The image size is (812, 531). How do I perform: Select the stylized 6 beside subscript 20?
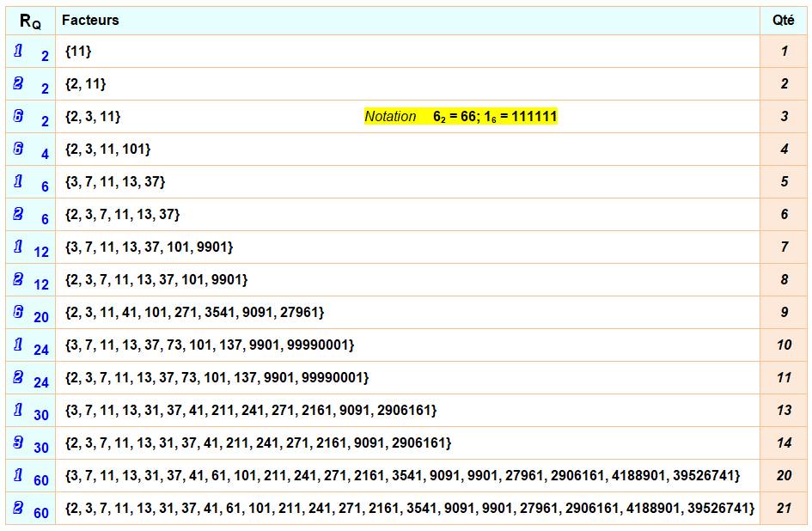coord(19,312)
